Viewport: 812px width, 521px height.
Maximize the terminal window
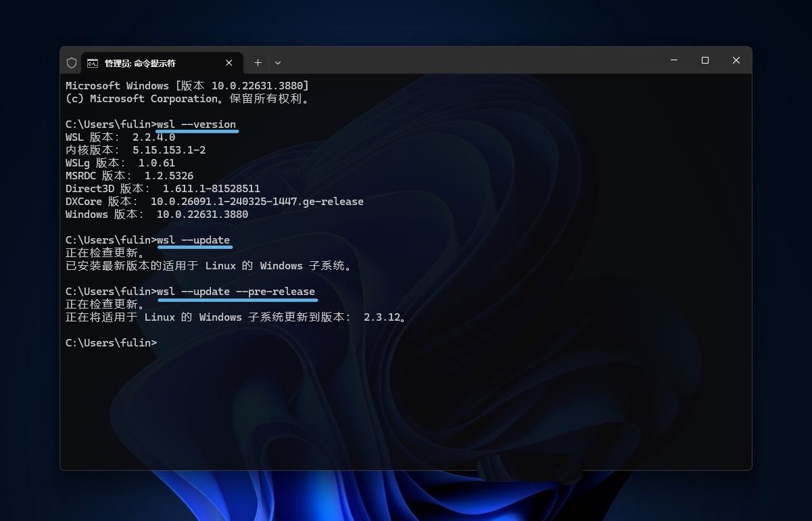point(705,60)
